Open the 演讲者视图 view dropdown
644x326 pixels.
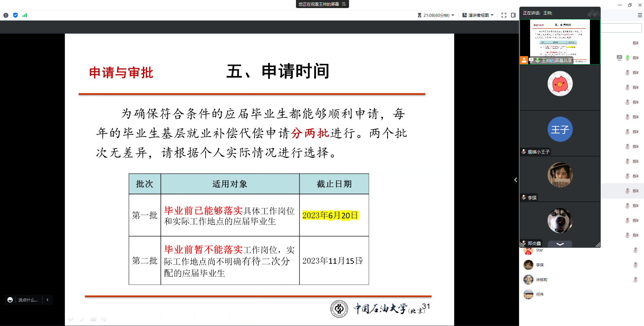(478, 15)
